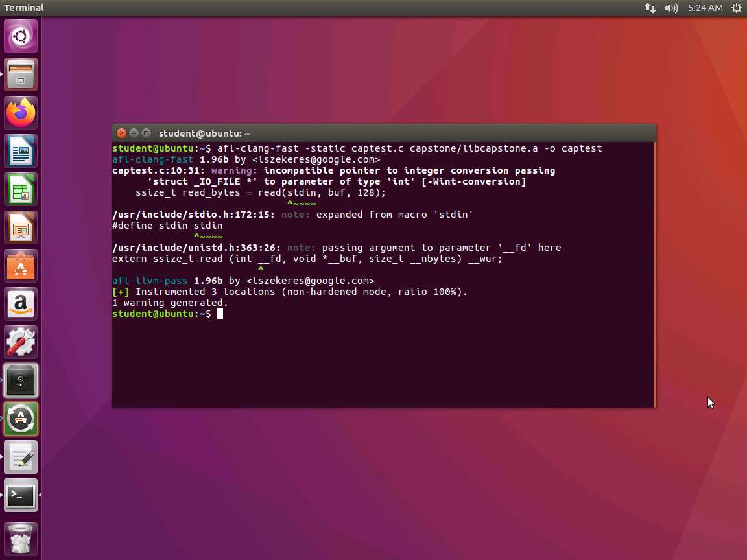Click the Terminal label in top panel

[24, 8]
